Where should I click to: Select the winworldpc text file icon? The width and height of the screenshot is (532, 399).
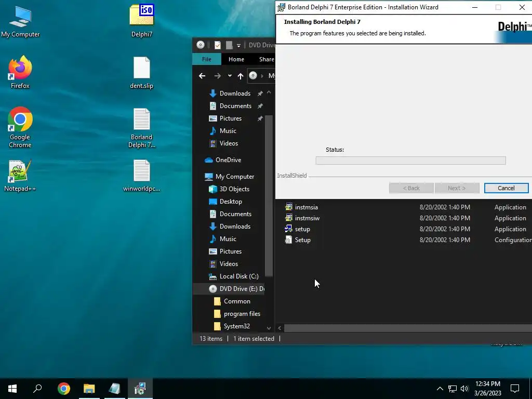pos(141,176)
